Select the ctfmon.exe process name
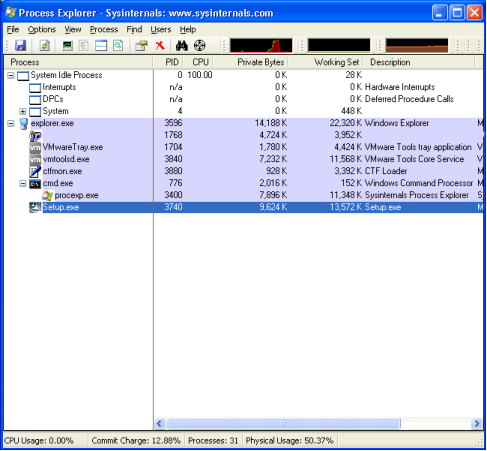Viewport: 487px width, 451px height. [62, 171]
